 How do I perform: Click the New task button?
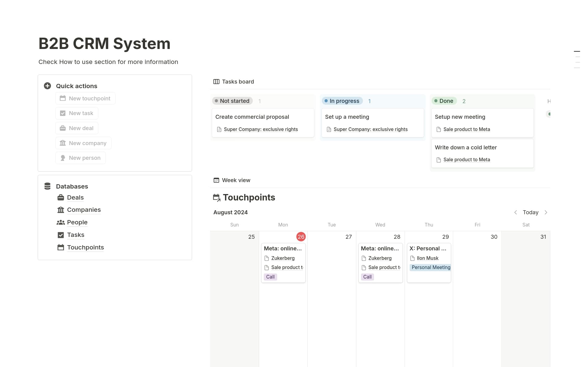coord(77,113)
